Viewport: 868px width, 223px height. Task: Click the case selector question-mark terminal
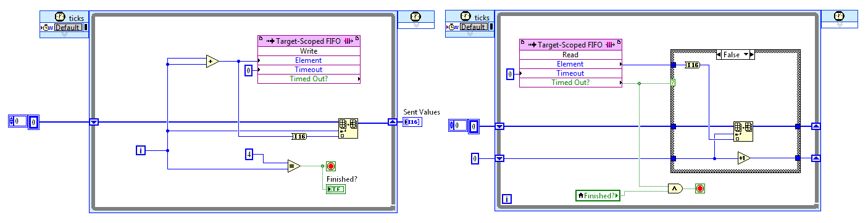click(x=674, y=83)
